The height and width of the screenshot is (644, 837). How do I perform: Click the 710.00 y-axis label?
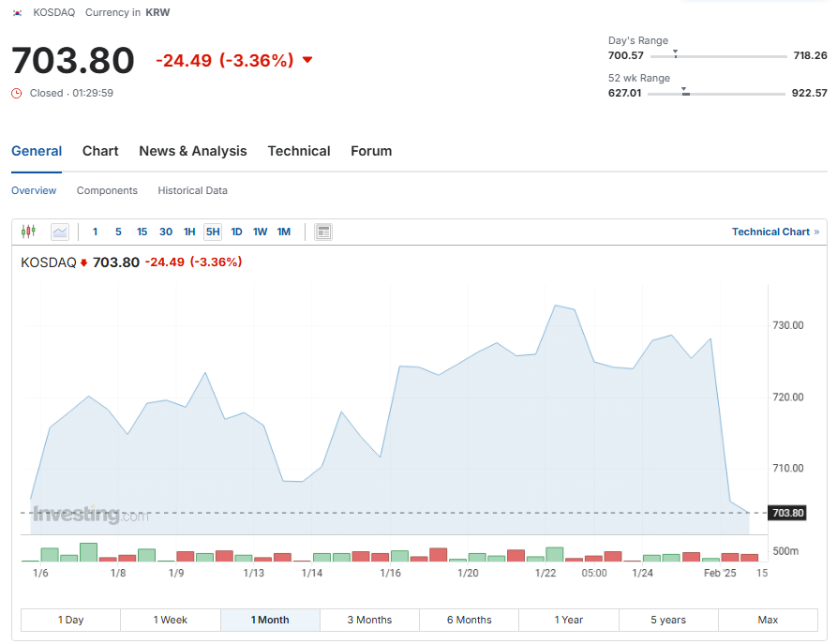click(788, 469)
